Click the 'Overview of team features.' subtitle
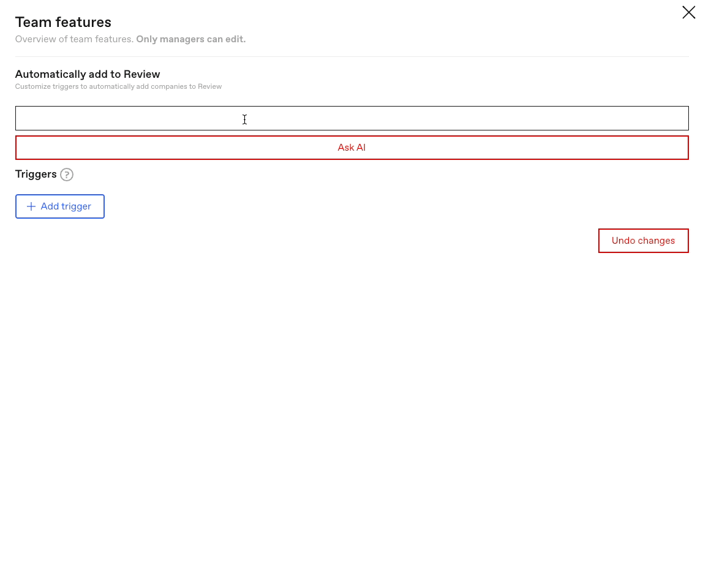This screenshot has height=588, width=703. [x=74, y=39]
